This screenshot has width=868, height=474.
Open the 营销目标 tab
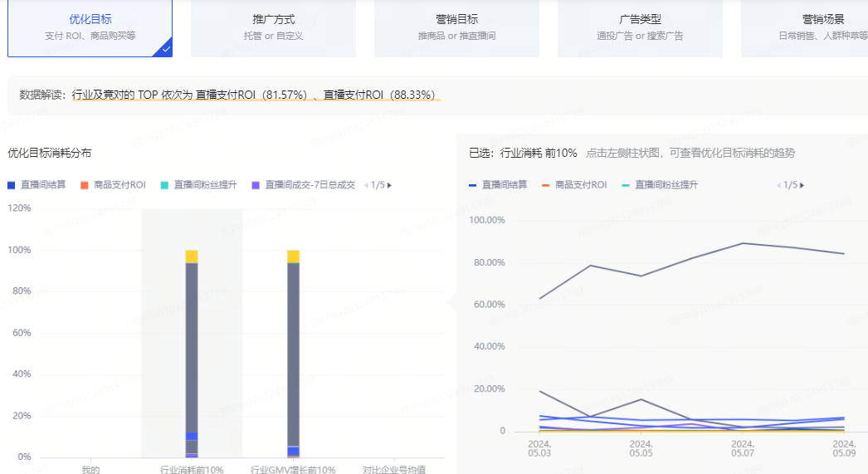(456, 27)
